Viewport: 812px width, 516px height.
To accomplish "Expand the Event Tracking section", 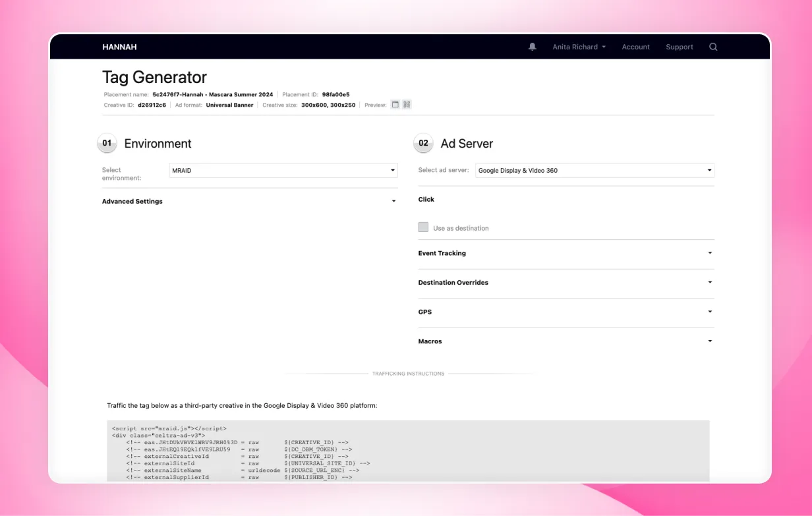I will coord(566,253).
